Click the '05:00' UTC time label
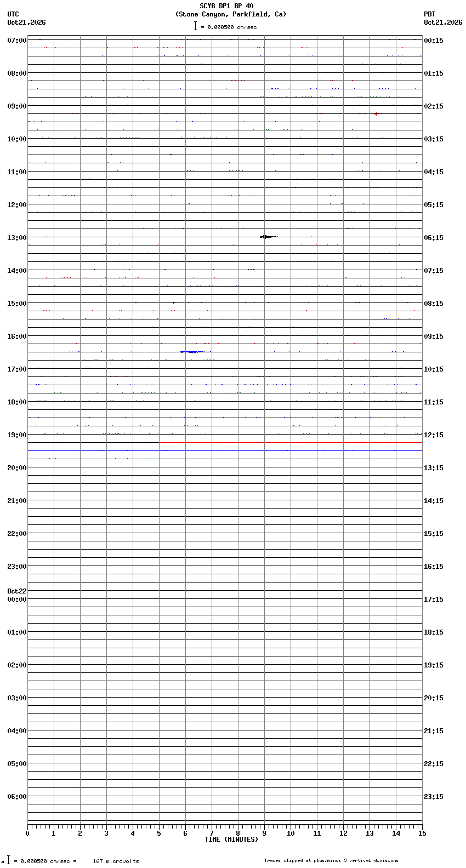This screenshot has height=868, width=466. (17, 764)
